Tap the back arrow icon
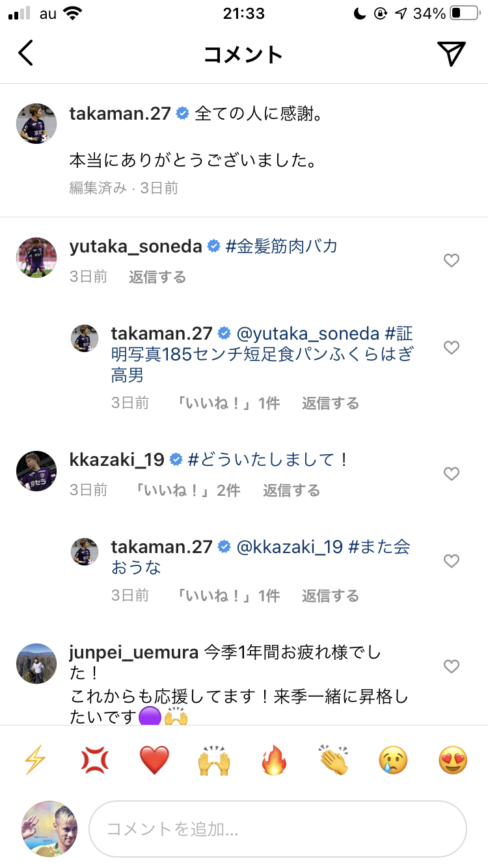The image size is (488, 868). pyautogui.click(x=26, y=53)
